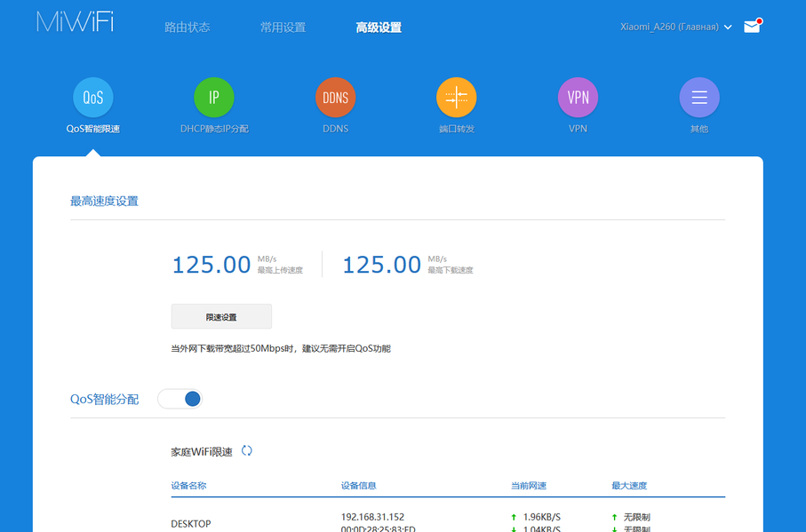Select the DESKTOP device row

[448, 521]
